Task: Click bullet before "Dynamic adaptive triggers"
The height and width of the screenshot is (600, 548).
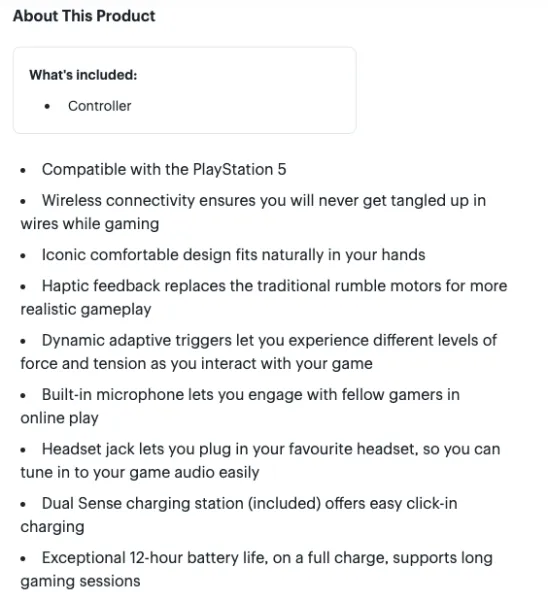Action: pyautogui.click(x=23, y=341)
